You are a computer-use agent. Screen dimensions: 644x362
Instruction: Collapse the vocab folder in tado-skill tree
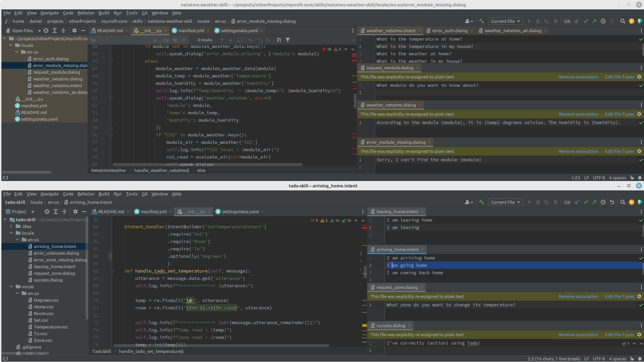[11, 287]
